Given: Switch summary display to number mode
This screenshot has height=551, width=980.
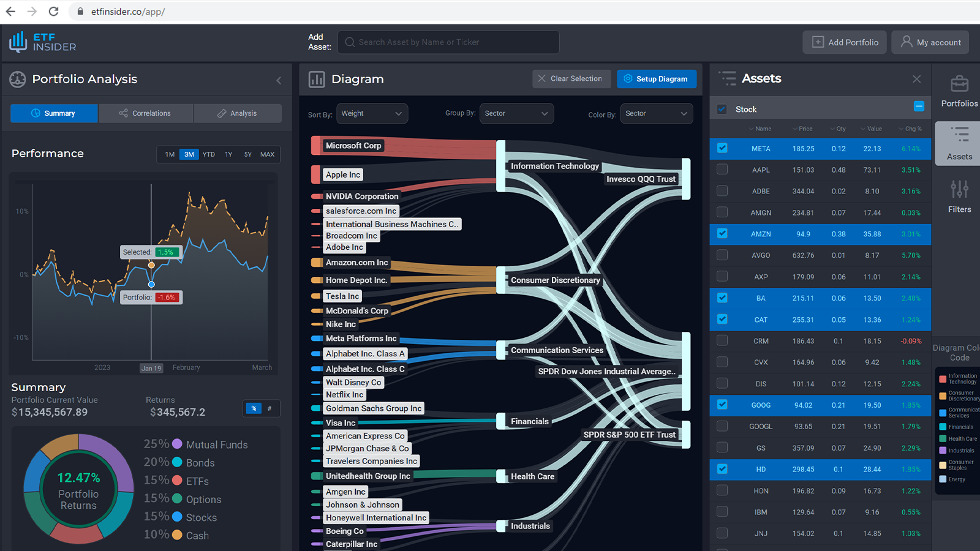Looking at the screenshot, I should (x=269, y=408).
